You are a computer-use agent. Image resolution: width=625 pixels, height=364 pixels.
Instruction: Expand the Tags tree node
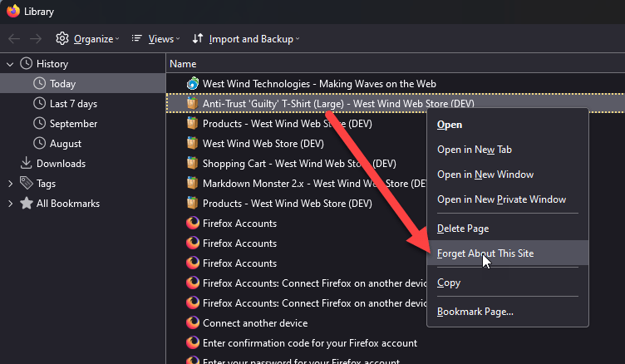coord(10,184)
